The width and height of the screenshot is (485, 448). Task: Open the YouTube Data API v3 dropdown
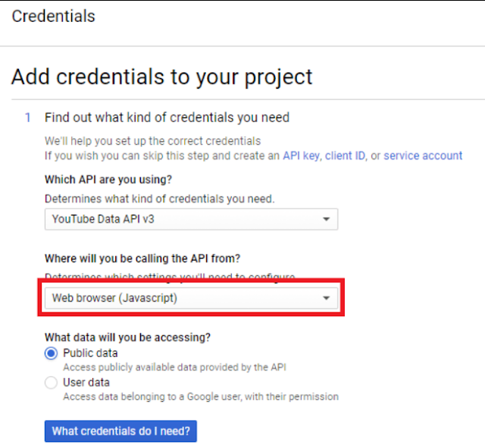[x=190, y=219]
